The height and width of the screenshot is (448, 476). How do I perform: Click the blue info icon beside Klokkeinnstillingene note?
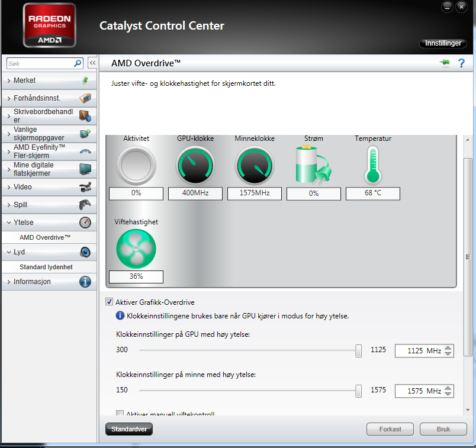[x=120, y=315]
